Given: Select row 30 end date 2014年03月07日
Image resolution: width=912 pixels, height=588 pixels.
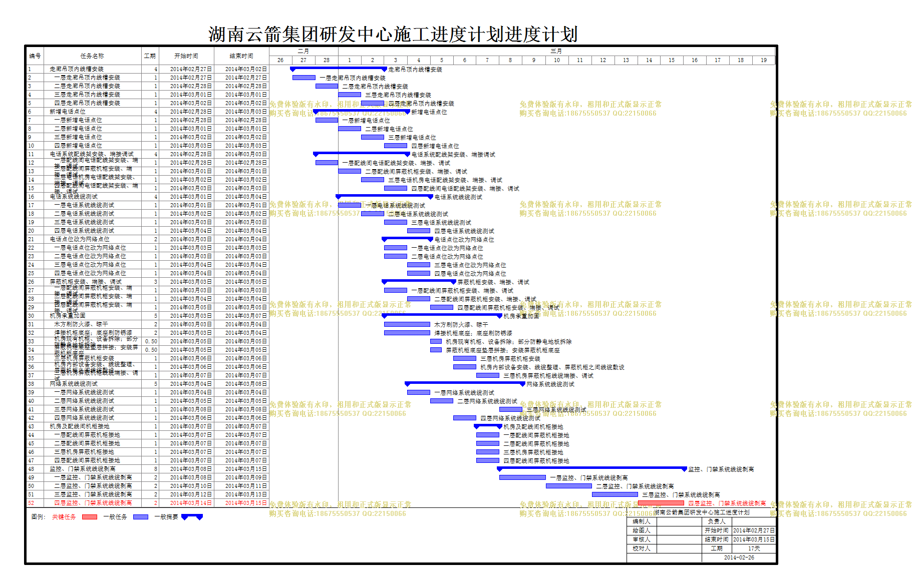Looking at the screenshot, I should point(241,316).
